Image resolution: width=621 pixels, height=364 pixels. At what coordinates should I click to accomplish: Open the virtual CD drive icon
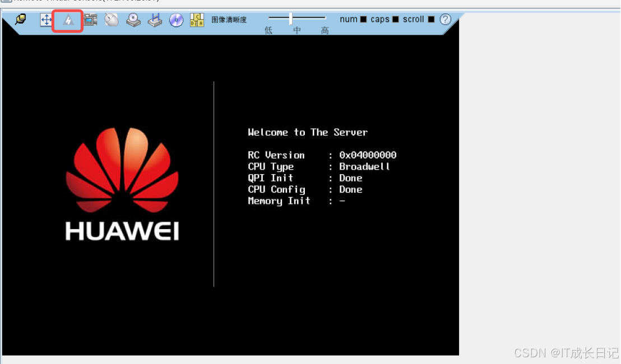click(133, 20)
